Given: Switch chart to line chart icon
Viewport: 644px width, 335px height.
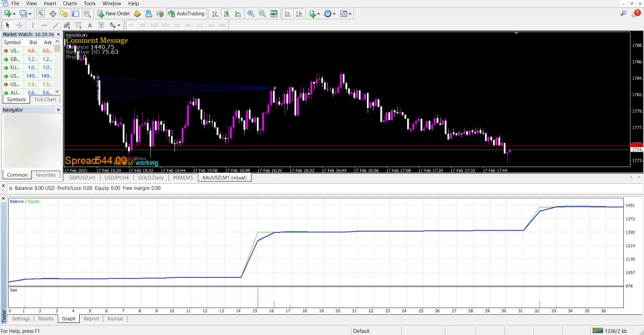Looking at the screenshot, I should (x=237, y=13).
